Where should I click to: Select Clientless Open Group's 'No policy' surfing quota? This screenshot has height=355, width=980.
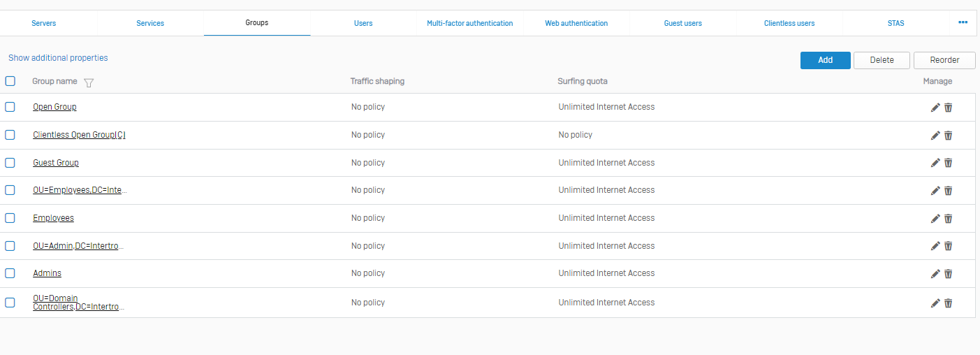pyautogui.click(x=576, y=135)
